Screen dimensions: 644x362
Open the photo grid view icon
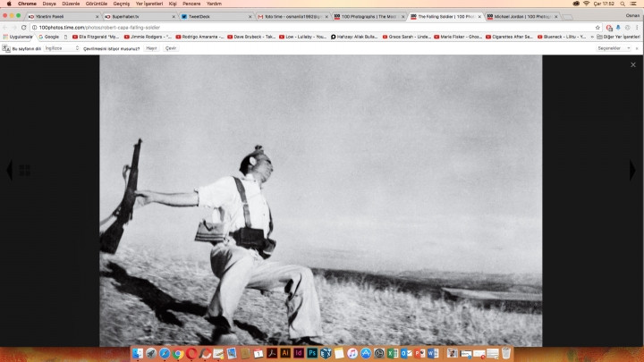click(x=25, y=170)
